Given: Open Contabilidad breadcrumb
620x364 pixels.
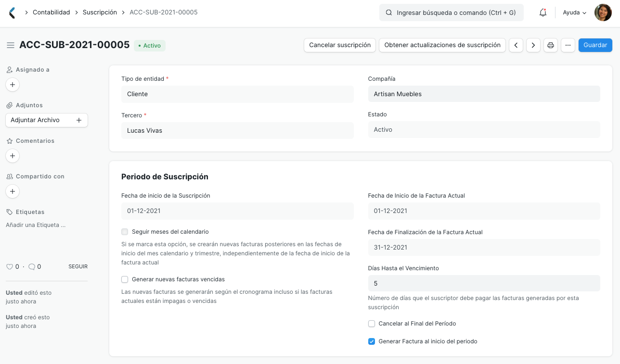Looking at the screenshot, I should point(52,13).
